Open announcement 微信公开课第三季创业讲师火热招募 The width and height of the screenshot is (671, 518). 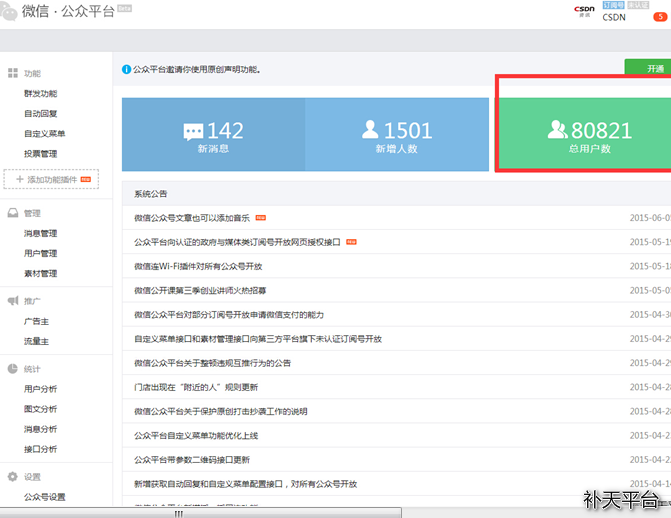[200, 291]
